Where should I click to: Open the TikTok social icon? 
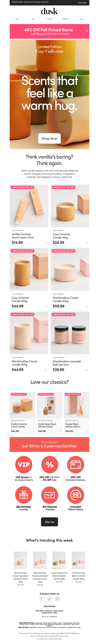pyautogui.click(x=49, y=599)
